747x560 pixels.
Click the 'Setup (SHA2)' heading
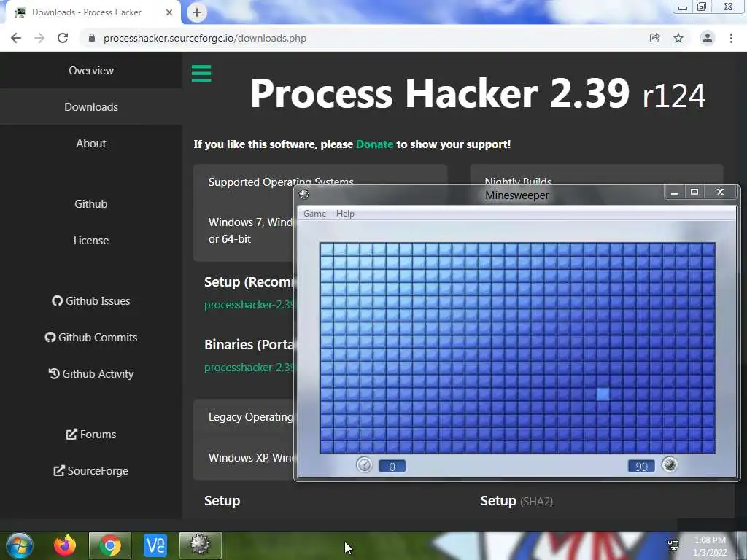[x=516, y=501]
